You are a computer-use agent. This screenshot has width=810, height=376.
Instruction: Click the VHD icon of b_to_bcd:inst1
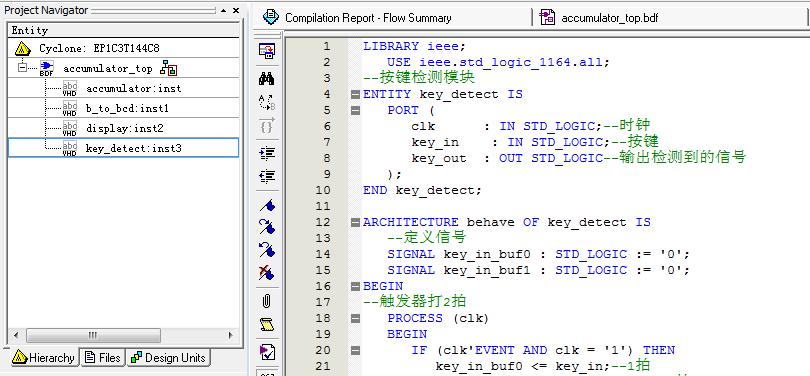[x=70, y=108]
